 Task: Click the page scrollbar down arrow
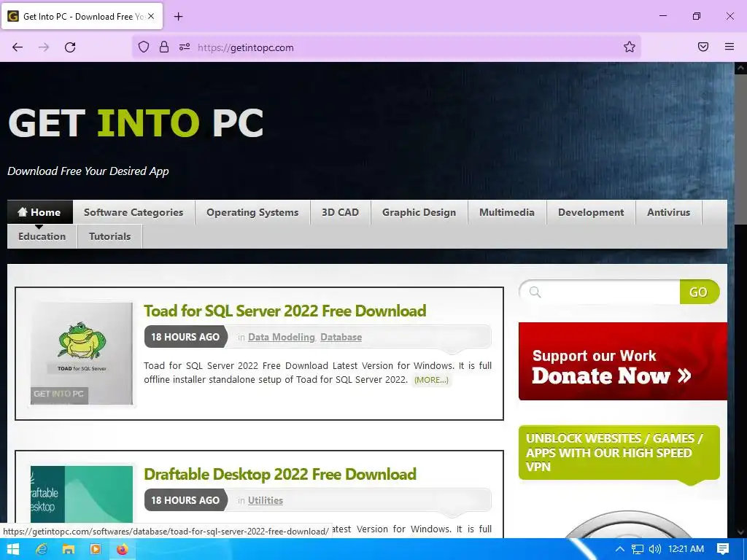click(x=741, y=532)
